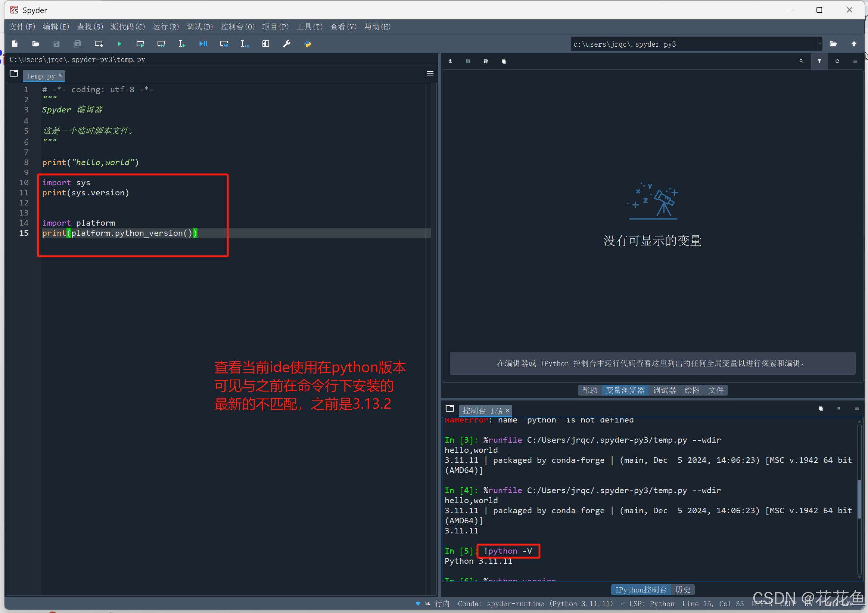Click the Import data icon in the variable explorer
The height and width of the screenshot is (613, 868).
click(450, 61)
